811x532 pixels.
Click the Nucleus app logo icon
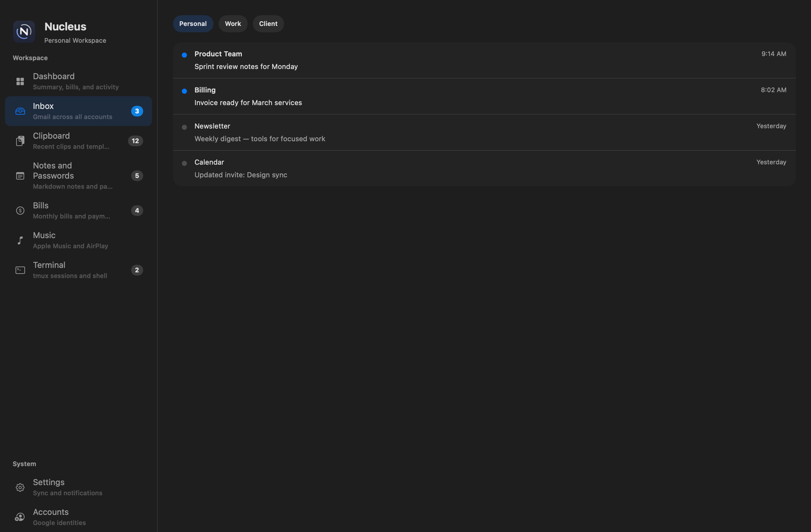click(24, 32)
